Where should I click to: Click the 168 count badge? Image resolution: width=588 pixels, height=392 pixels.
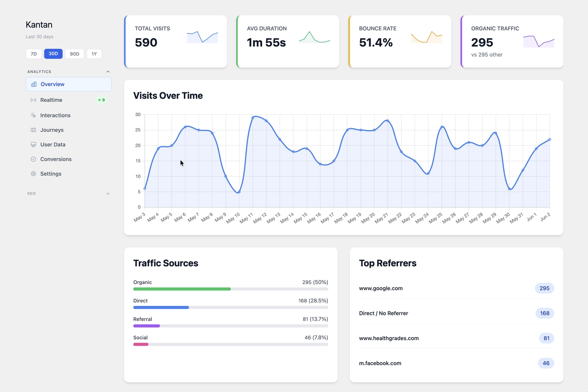[x=545, y=313]
